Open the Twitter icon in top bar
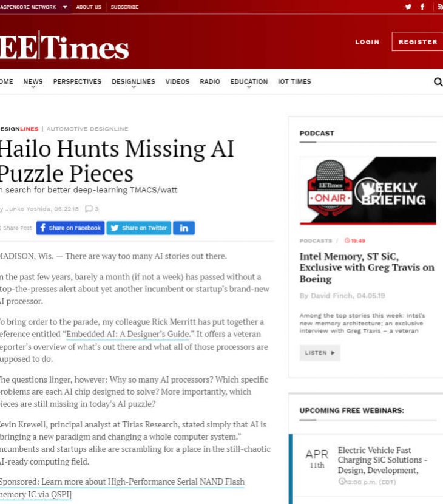 [408, 7]
